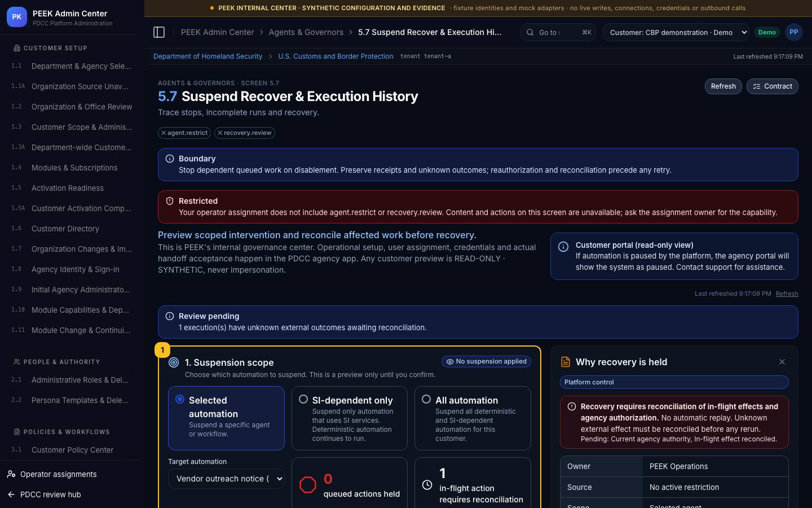Open Organization & Office Review in sidebar
The height and width of the screenshot is (508, 812).
(x=72, y=107)
